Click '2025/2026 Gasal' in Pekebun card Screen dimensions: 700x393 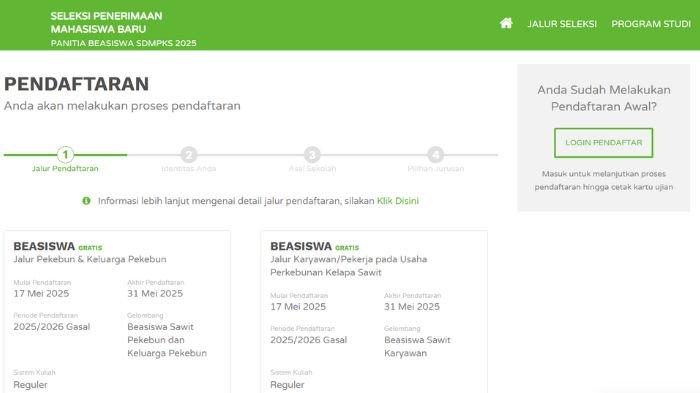[52, 327]
